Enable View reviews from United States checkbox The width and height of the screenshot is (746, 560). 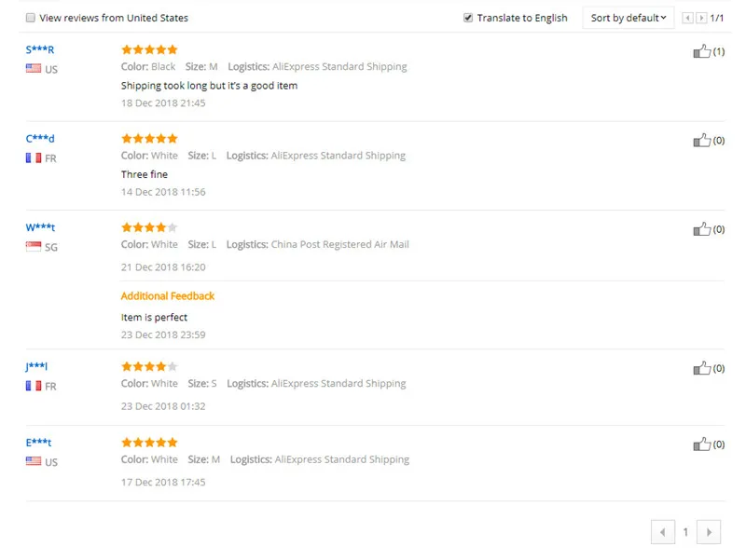click(x=31, y=18)
